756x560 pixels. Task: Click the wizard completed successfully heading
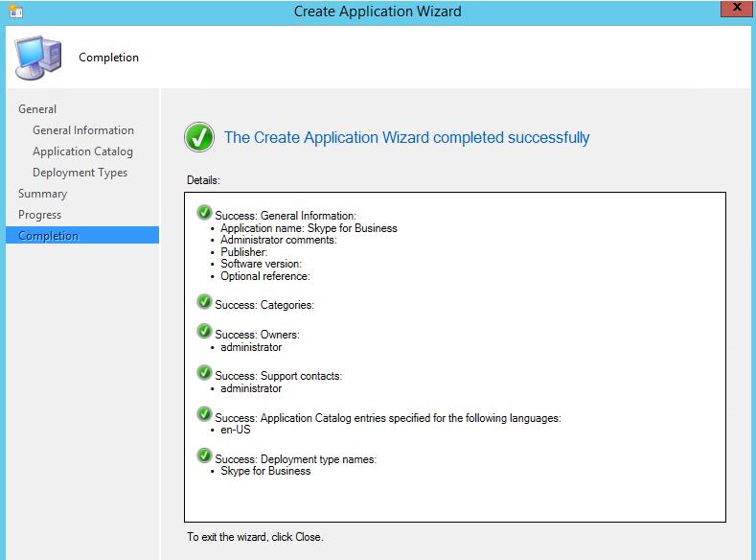(x=406, y=137)
